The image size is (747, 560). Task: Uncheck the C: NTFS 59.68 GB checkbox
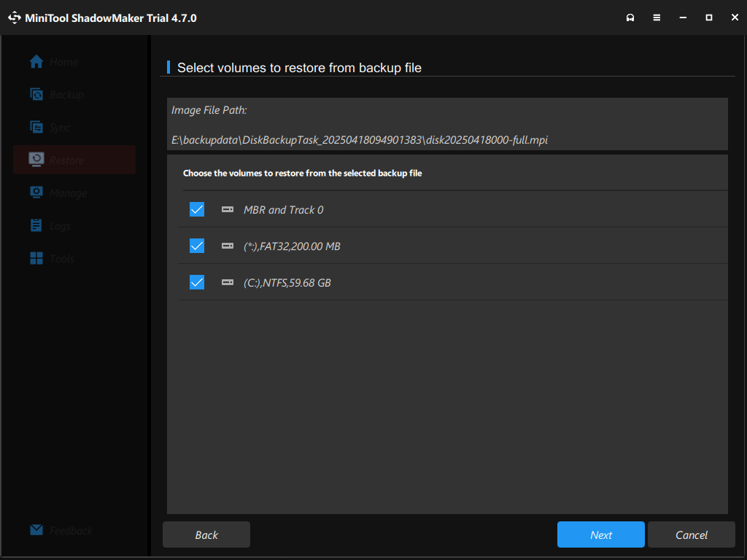coord(197,282)
